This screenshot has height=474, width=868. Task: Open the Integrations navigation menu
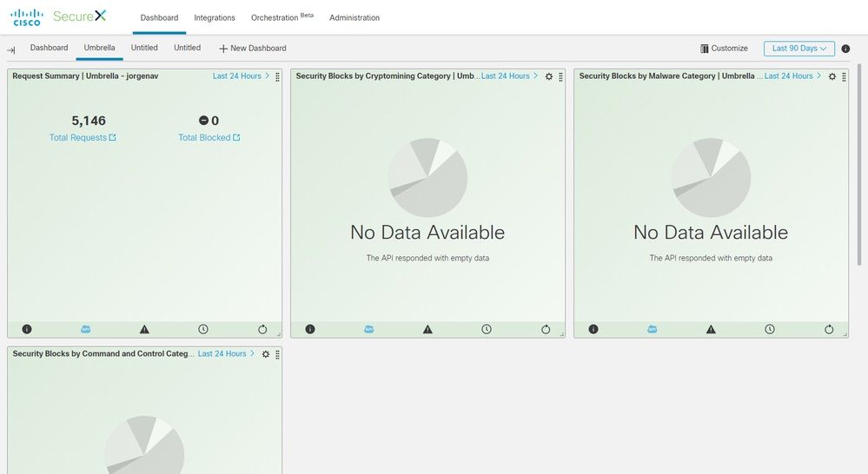click(215, 17)
